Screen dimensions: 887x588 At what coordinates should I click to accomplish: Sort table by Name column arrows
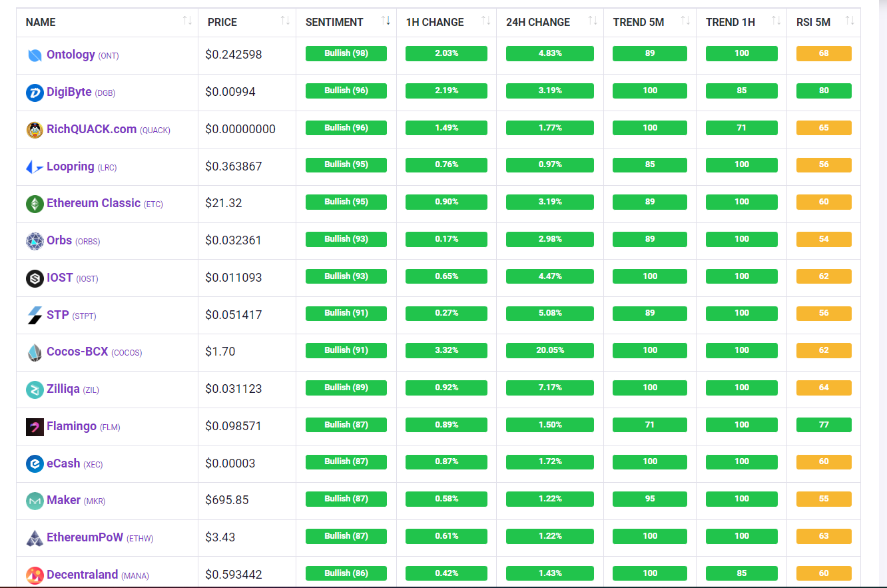pyautogui.click(x=187, y=21)
